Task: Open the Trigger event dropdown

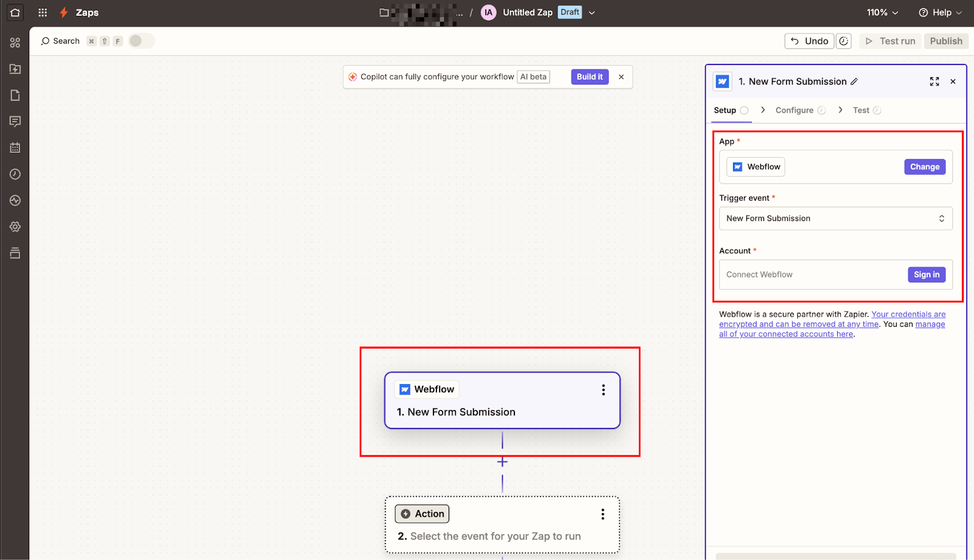Action: 836,219
